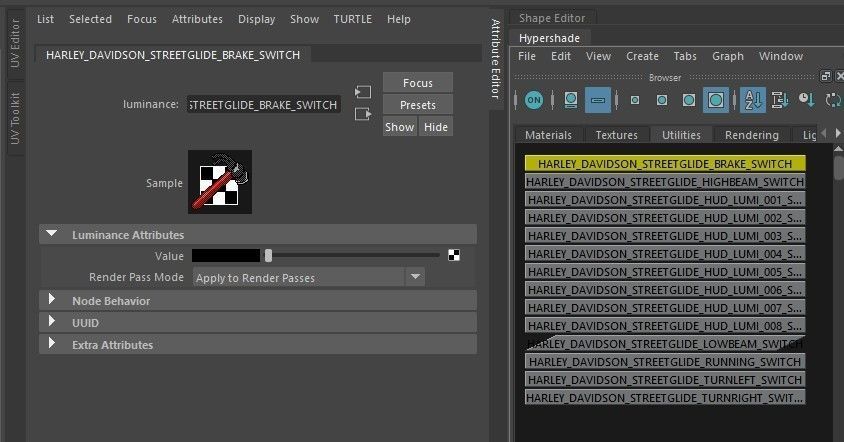Open Hypershade Create menu
Image resolution: width=844 pixels, height=442 pixels.
point(642,56)
